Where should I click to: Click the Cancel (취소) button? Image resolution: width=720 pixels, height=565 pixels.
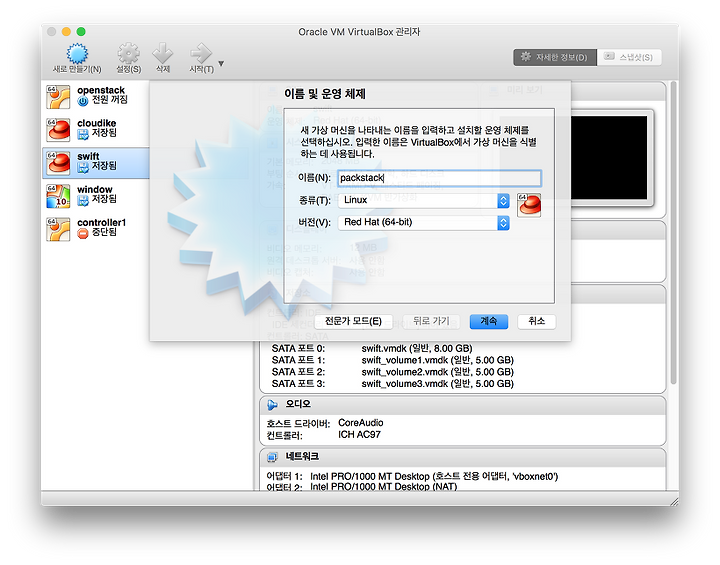(536, 321)
